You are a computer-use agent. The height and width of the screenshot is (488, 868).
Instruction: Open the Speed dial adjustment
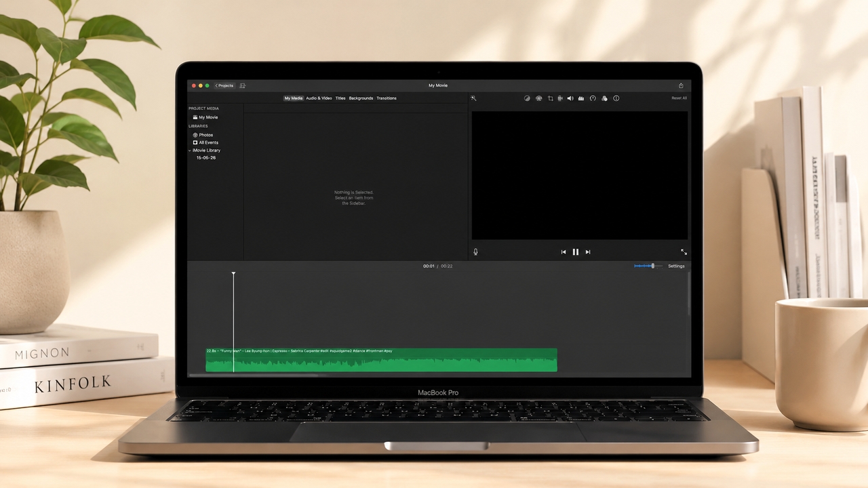[x=593, y=98]
